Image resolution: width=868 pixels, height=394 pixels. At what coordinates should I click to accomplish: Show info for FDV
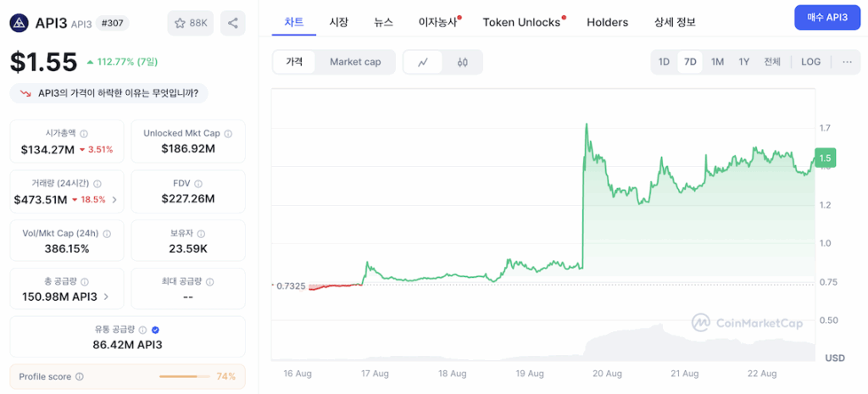[x=198, y=184]
